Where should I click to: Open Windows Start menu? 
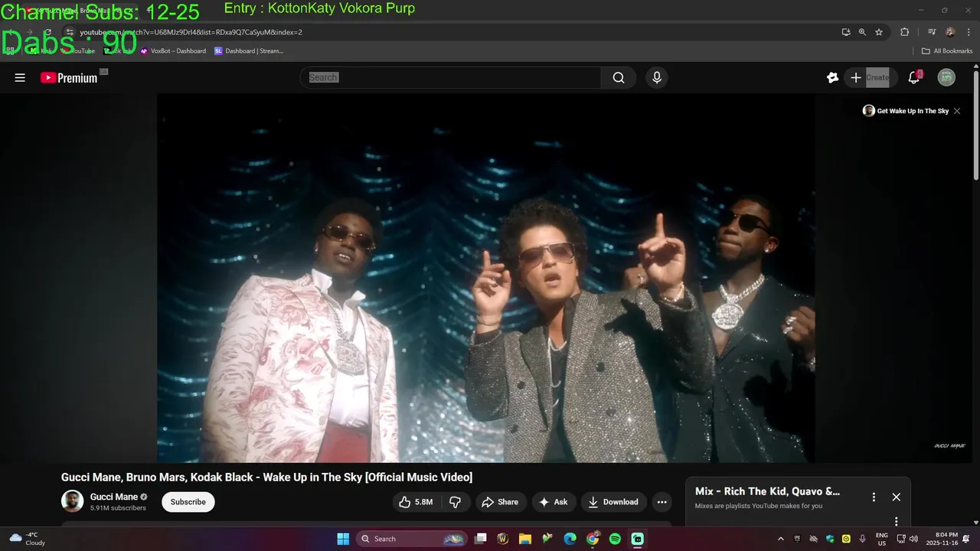(343, 539)
